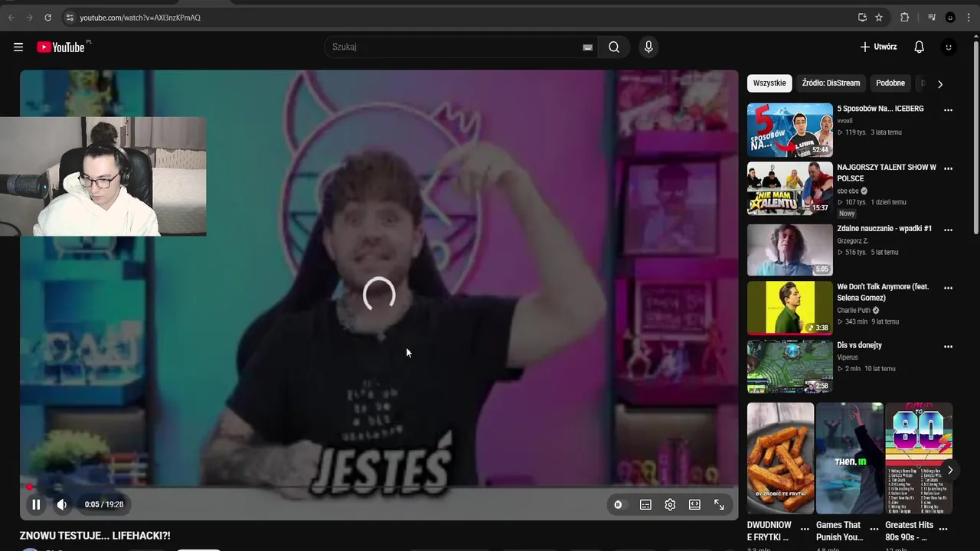
Task: Select the Podobne filter chip
Action: click(x=890, y=83)
